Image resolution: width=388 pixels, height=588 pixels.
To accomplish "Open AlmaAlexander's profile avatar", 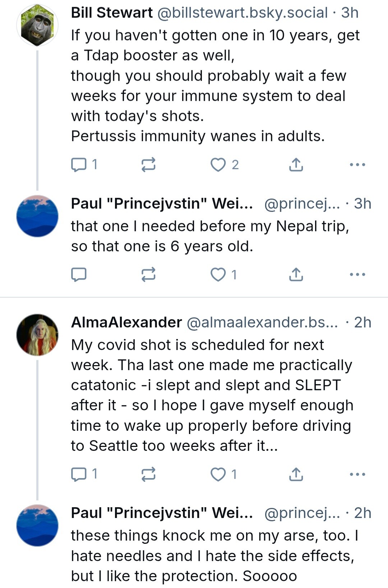I will click(x=37, y=335).
